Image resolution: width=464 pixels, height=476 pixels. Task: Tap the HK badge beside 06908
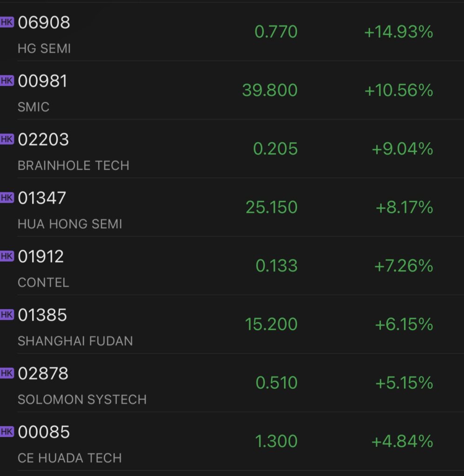tap(7, 22)
